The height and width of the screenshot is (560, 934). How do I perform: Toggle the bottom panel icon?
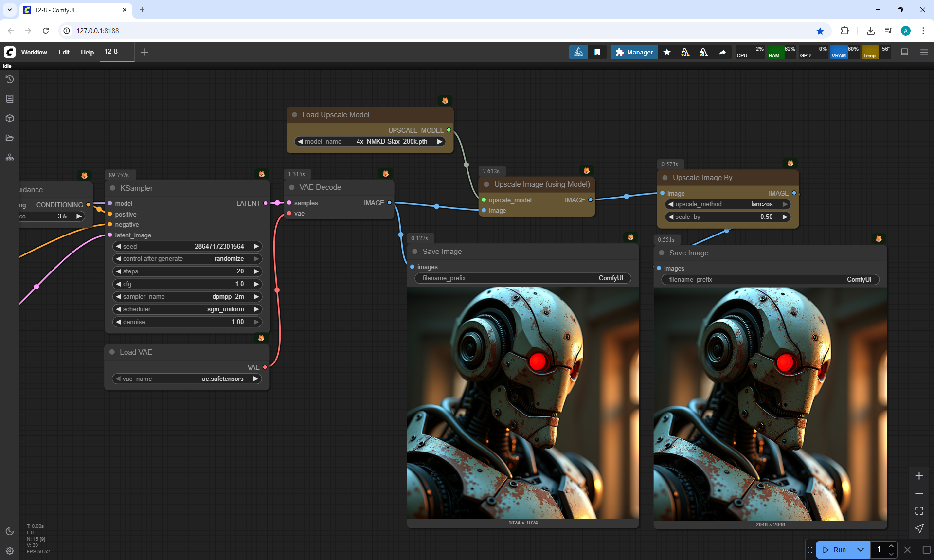coord(904,52)
